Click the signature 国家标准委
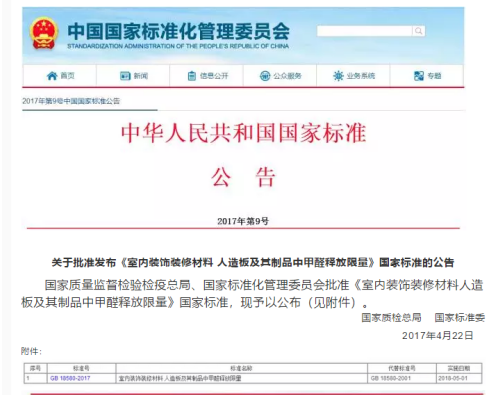This screenshot has width=489, height=395. pos(459,318)
